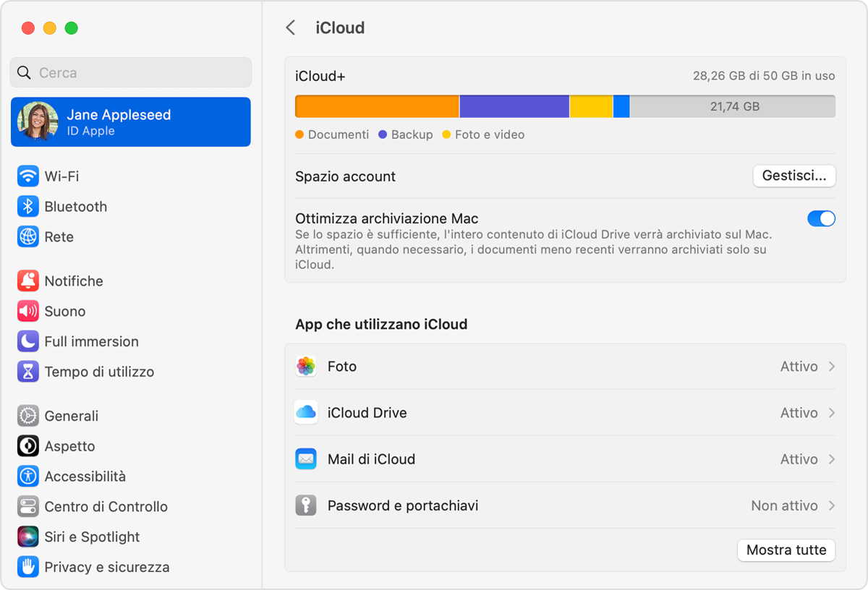
Task: Click the Wi-Fi icon in sidebar
Action: click(28, 176)
